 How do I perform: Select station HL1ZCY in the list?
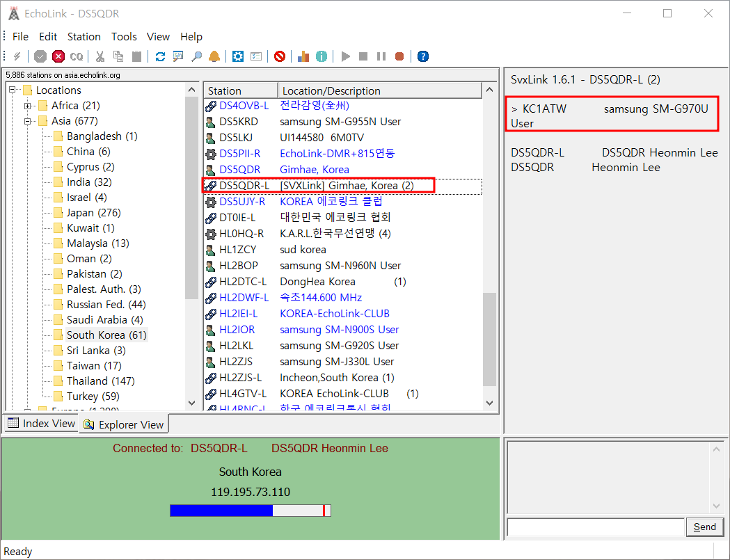coord(342,250)
